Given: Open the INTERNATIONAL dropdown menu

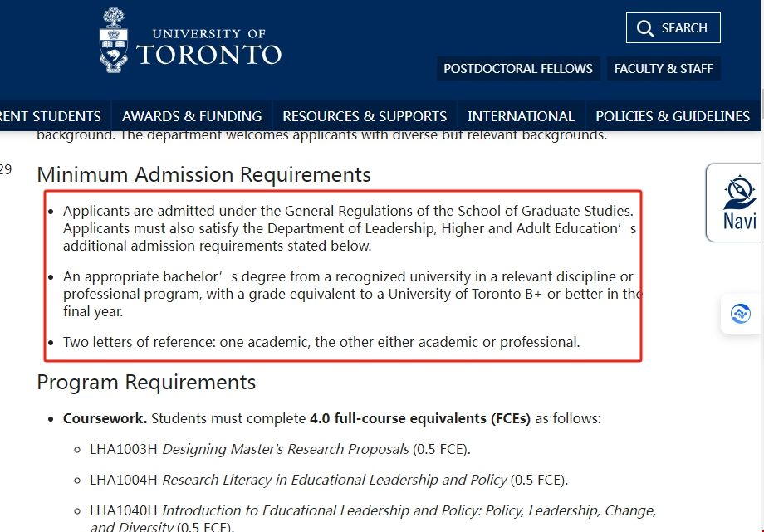Looking at the screenshot, I should pos(521,116).
